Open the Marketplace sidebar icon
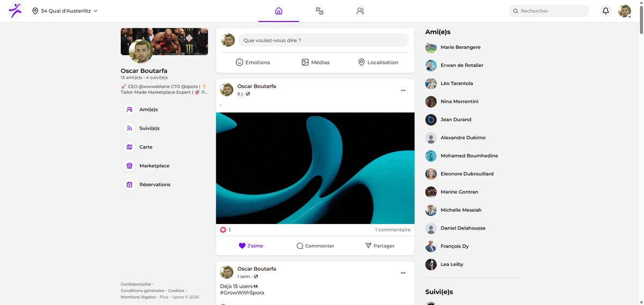The image size is (644, 305). [129, 166]
